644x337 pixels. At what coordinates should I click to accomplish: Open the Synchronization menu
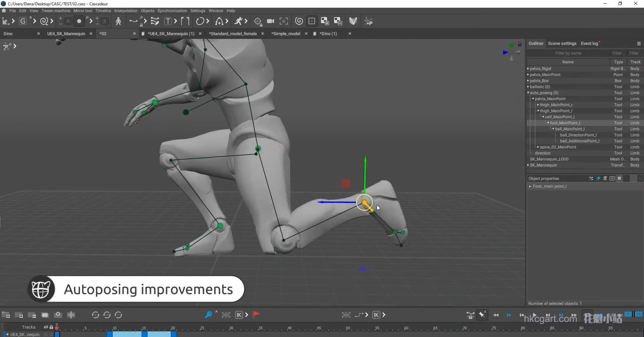pos(172,11)
